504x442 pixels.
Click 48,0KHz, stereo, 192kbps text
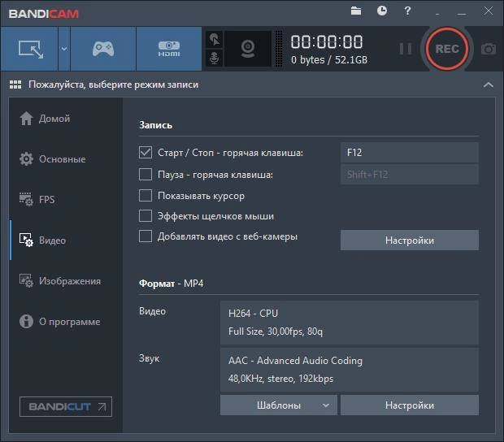pyautogui.click(x=280, y=379)
